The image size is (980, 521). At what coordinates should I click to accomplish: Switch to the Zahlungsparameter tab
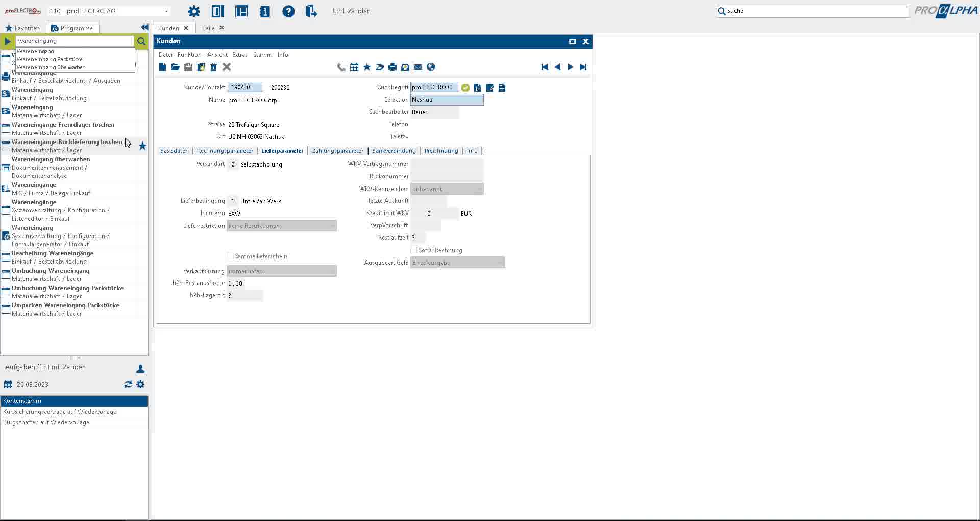(x=338, y=151)
